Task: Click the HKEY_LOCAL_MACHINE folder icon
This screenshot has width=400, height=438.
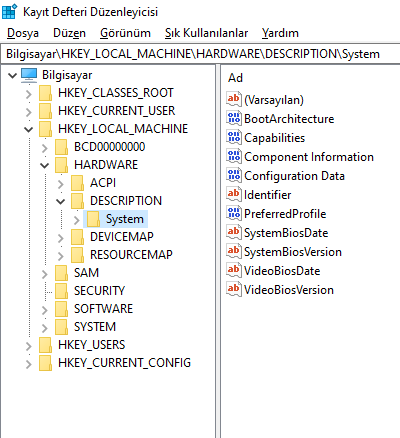Action: pos(45,129)
